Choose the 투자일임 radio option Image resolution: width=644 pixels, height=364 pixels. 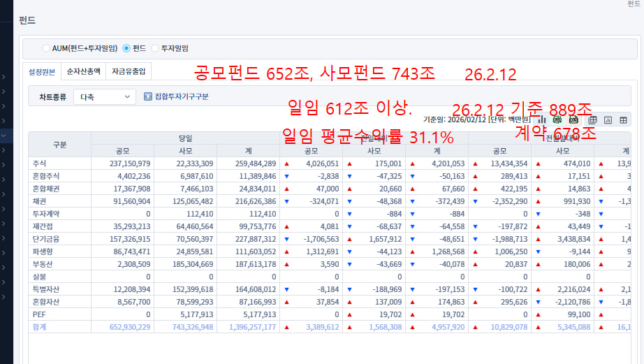pyautogui.click(x=155, y=49)
